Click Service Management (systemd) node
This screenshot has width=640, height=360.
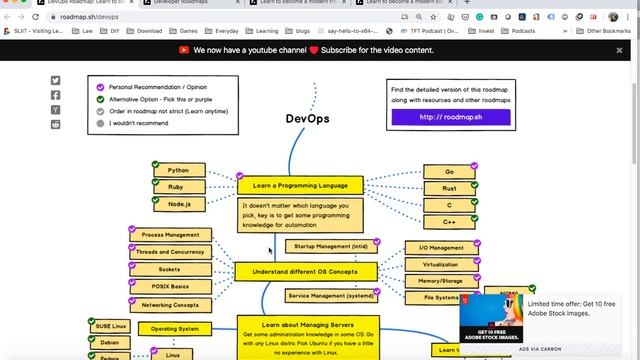(331, 296)
